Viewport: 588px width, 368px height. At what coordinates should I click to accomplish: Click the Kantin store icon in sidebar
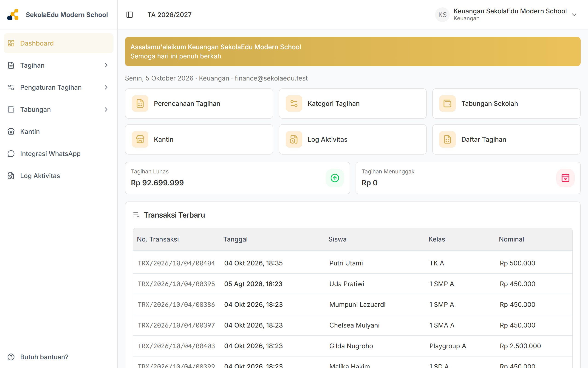coord(11,132)
